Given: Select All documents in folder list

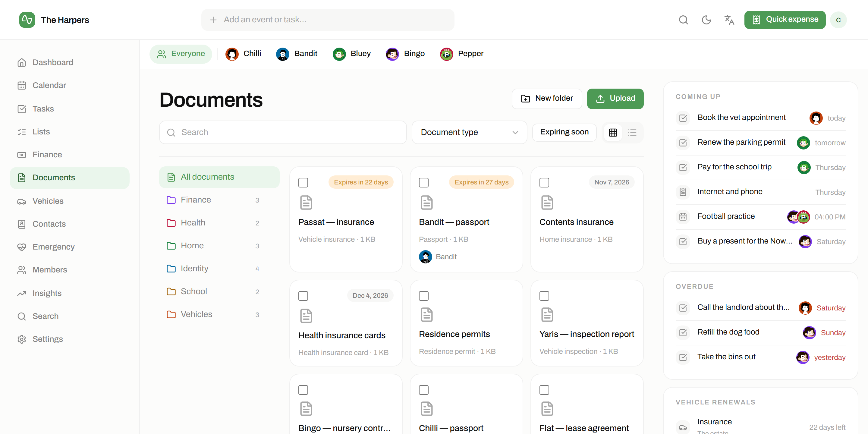Looking at the screenshot, I should click(219, 177).
